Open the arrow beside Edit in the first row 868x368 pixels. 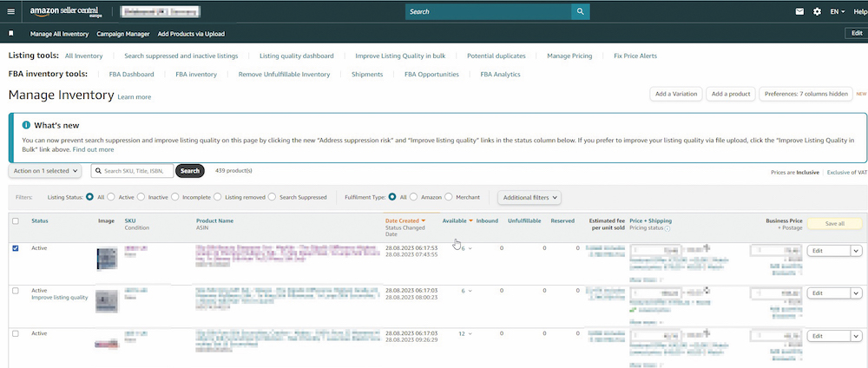[856, 251]
